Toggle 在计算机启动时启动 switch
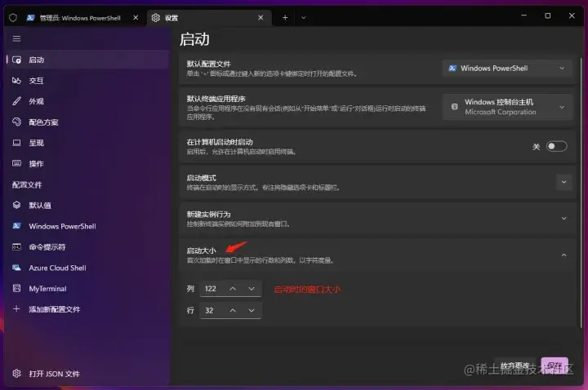Viewport: 588px width, 390px height. [556, 147]
